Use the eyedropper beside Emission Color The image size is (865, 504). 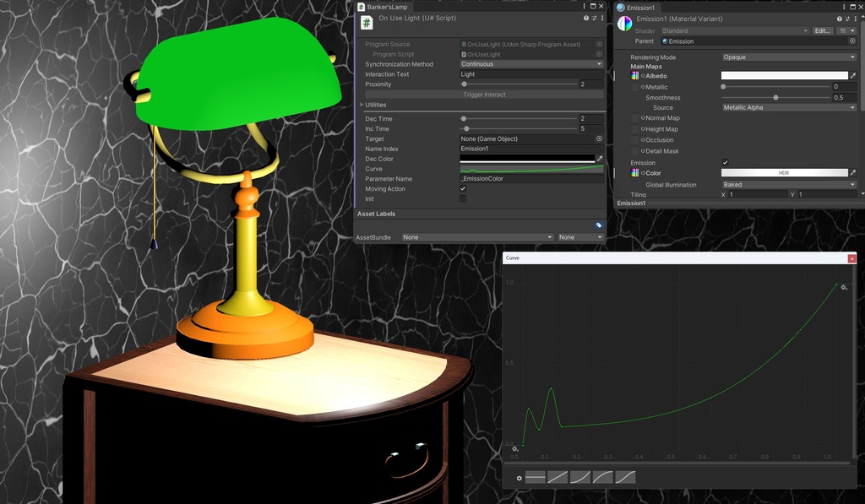[x=853, y=172]
